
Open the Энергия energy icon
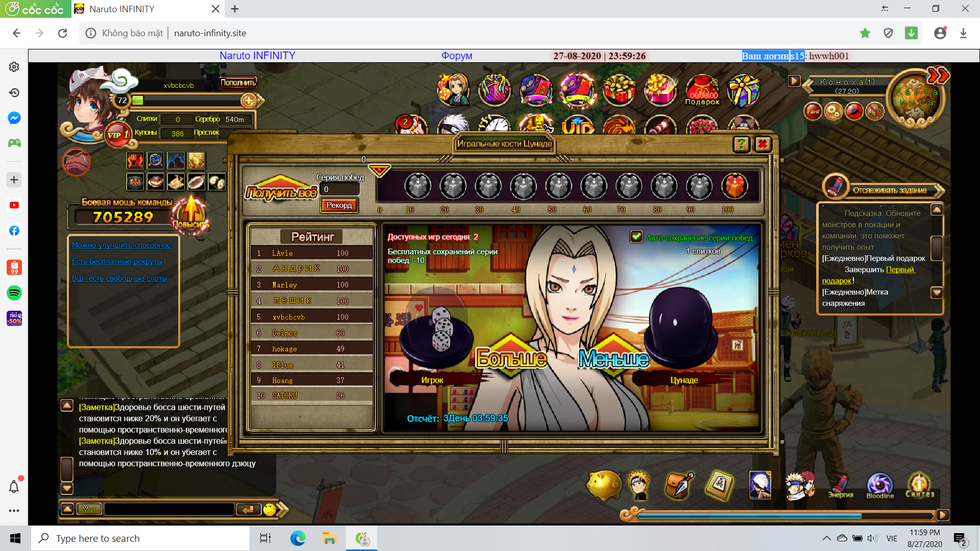840,486
